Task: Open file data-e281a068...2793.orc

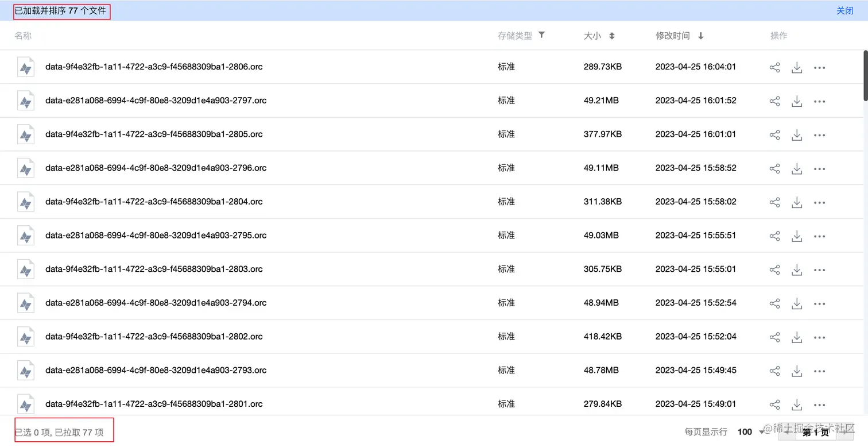Action: 156,370
